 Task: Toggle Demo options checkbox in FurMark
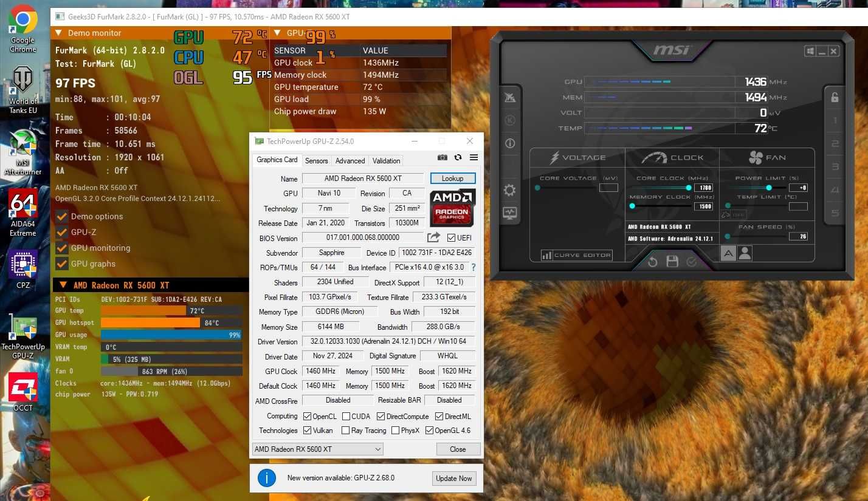tap(61, 216)
